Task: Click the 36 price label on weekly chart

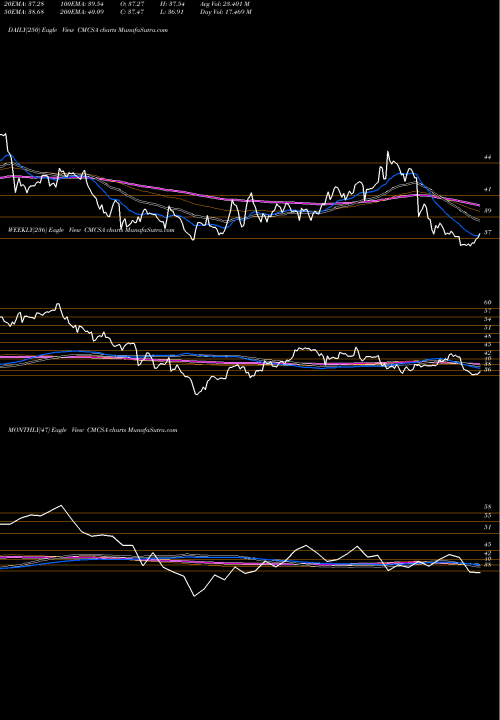Action: coord(488,369)
